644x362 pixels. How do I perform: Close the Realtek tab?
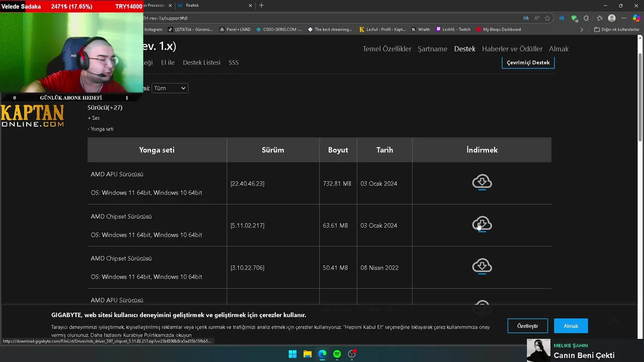[251, 6]
